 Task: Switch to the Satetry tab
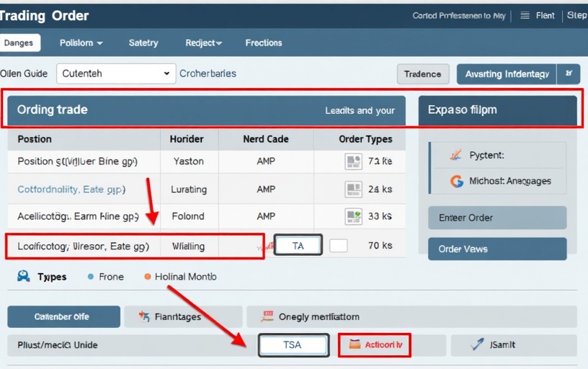(x=143, y=43)
